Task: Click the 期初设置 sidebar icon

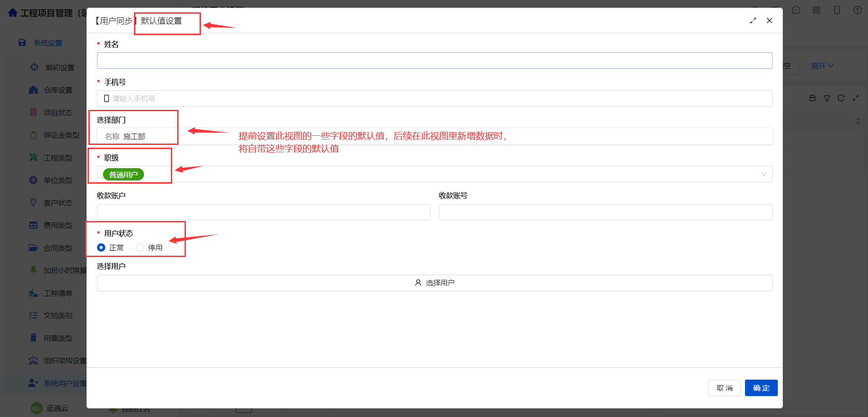Action: click(x=34, y=67)
